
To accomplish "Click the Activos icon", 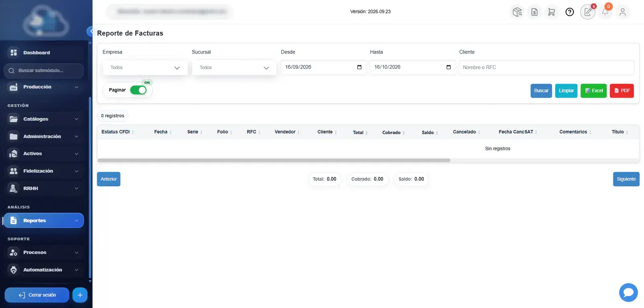I will click(x=14, y=154).
